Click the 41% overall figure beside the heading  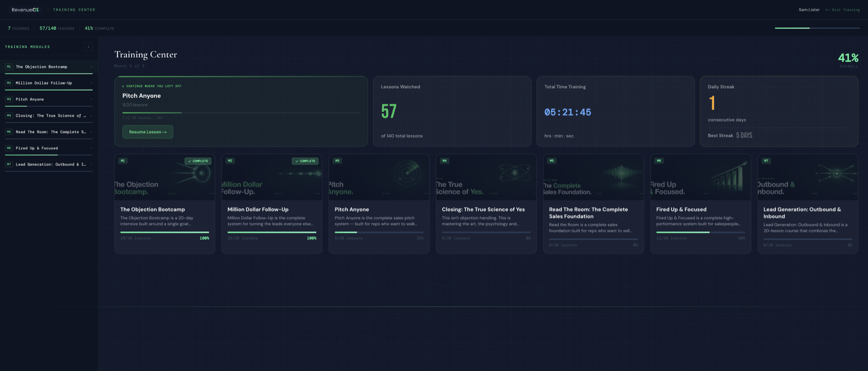pyautogui.click(x=848, y=58)
